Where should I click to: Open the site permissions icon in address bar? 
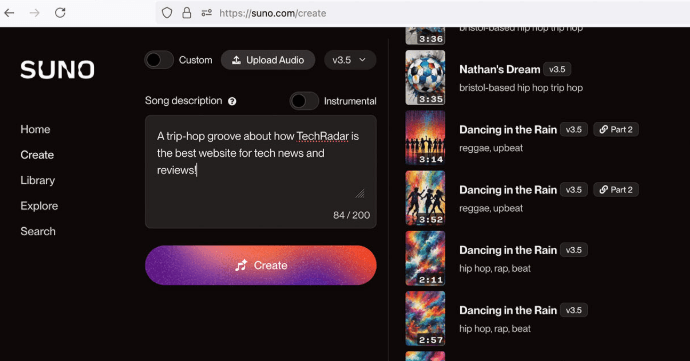(207, 13)
